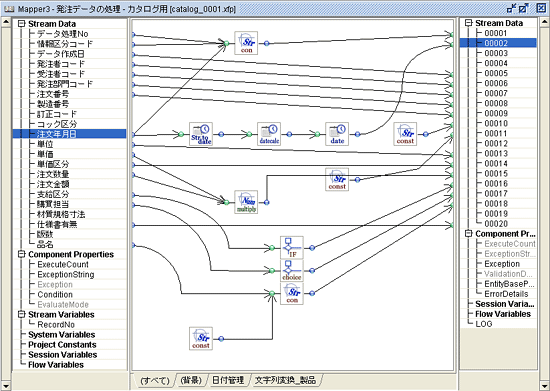The height and width of the screenshot is (391, 550).
Task: Select the choice node
Action: coord(291,270)
